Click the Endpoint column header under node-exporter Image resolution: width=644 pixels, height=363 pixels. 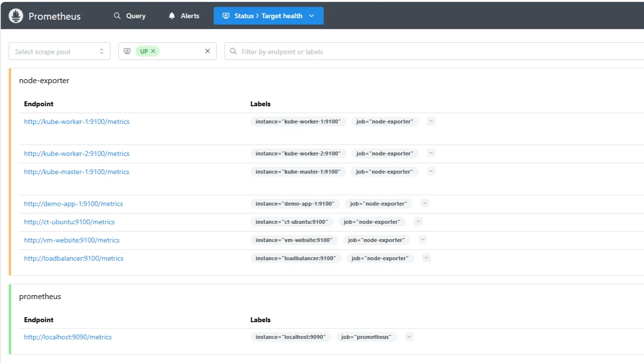(39, 104)
